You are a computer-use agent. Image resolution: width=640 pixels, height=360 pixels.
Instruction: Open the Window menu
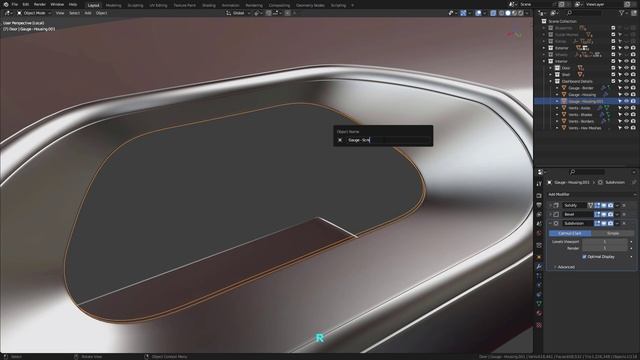57,4
